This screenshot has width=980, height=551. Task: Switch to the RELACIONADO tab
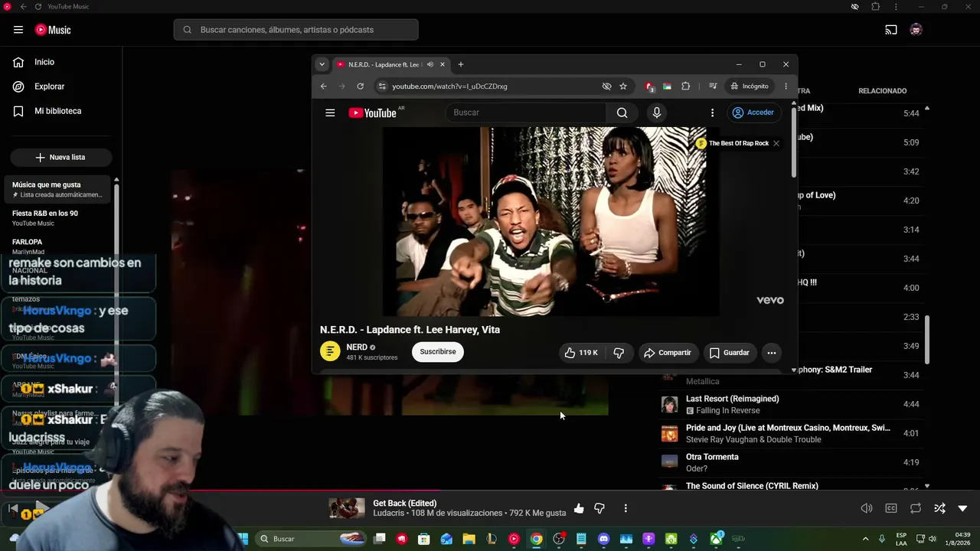click(882, 91)
